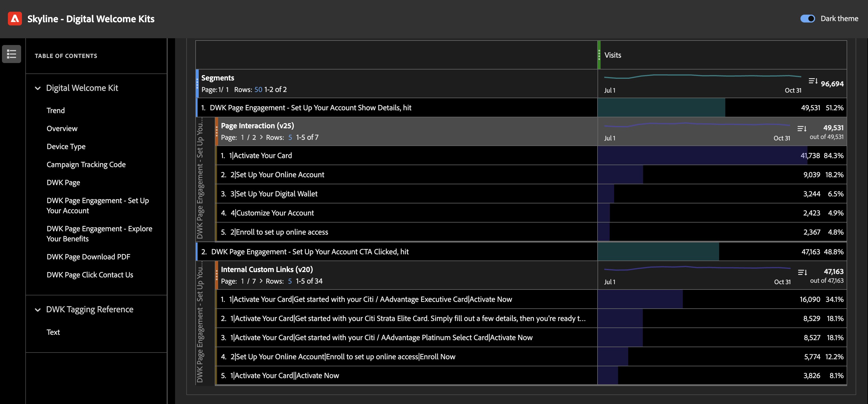Click the bar for 1|Activate Your Card row
The image size is (868, 404).
click(x=703, y=155)
